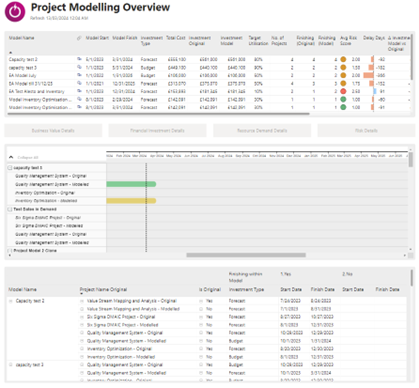Click Quality Management System - Original under Capacity test 2

point(125,333)
